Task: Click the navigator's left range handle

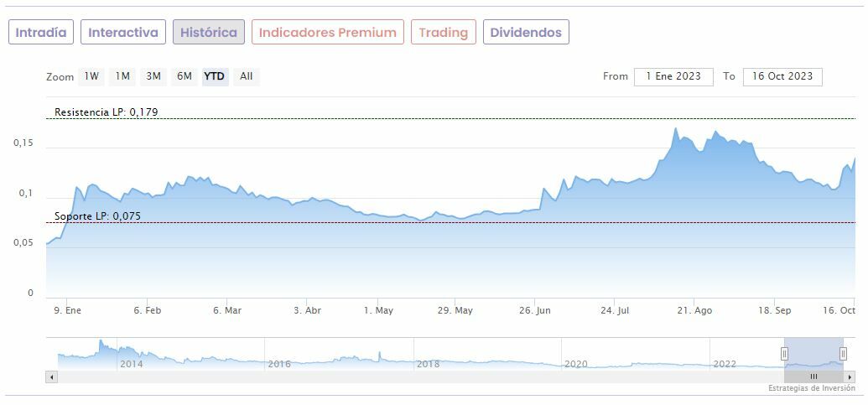Action: [x=785, y=354]
